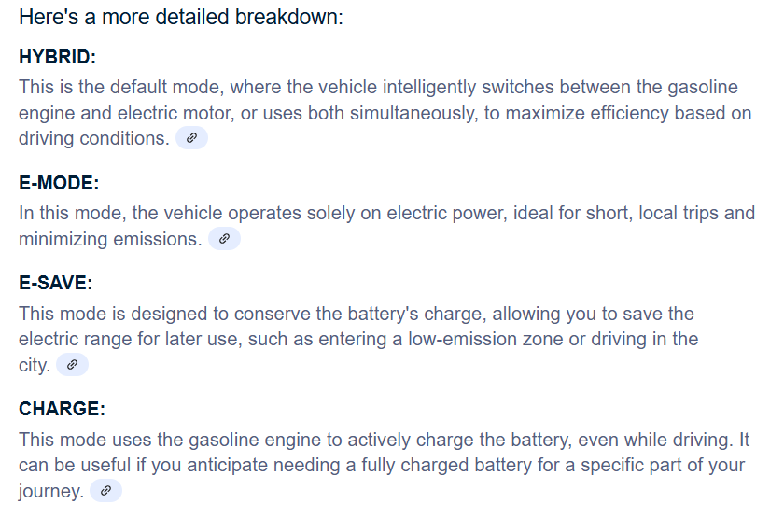Open the source link after E-MODE description
The image size is (784, 532).
225,239
